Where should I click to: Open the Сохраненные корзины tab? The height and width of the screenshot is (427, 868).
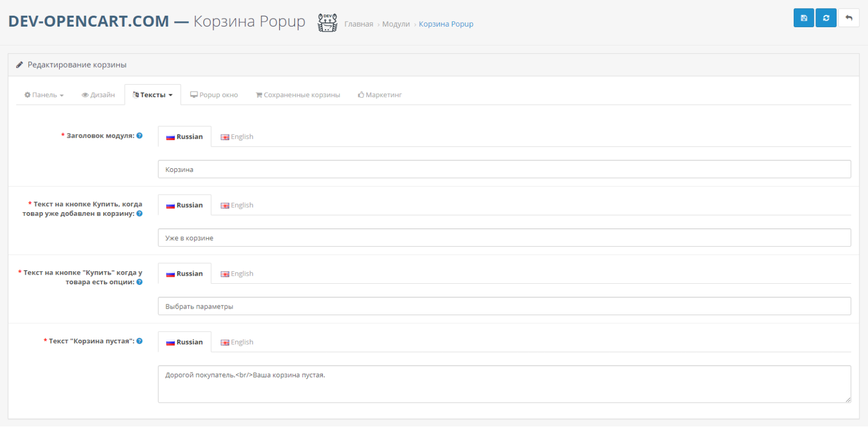[298, 95]
